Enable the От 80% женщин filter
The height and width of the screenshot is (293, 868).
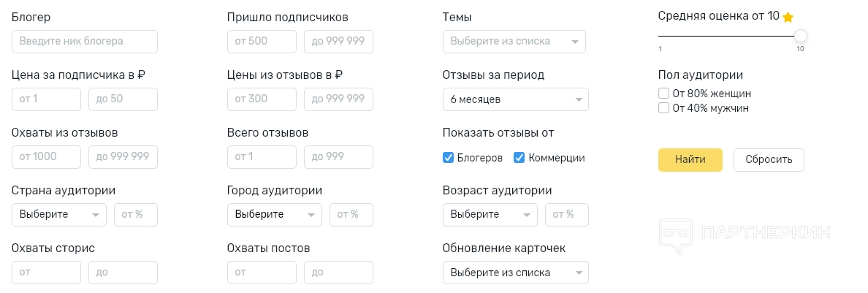(x=664, y=94)
